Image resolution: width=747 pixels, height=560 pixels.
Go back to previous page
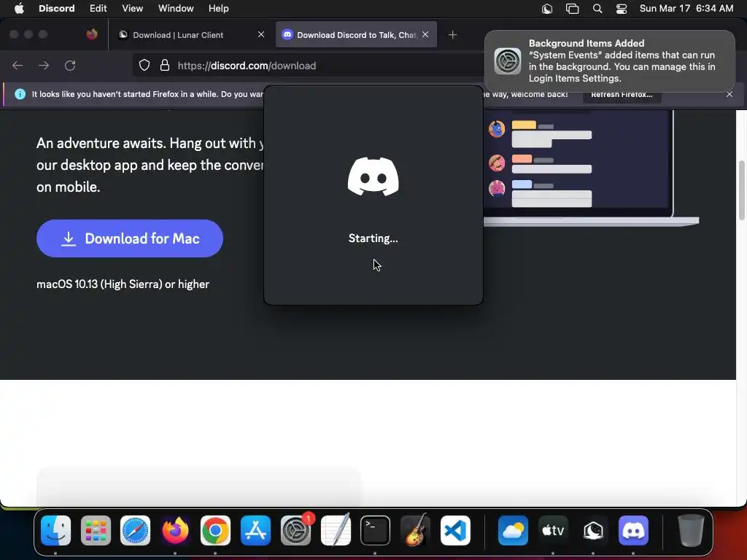(x=18, y=65)
